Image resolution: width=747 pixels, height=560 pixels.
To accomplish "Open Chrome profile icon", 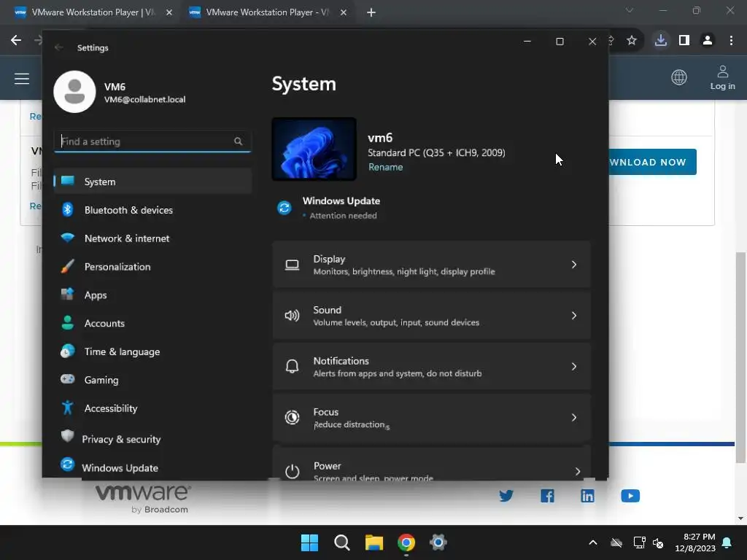I will [708, 41].
